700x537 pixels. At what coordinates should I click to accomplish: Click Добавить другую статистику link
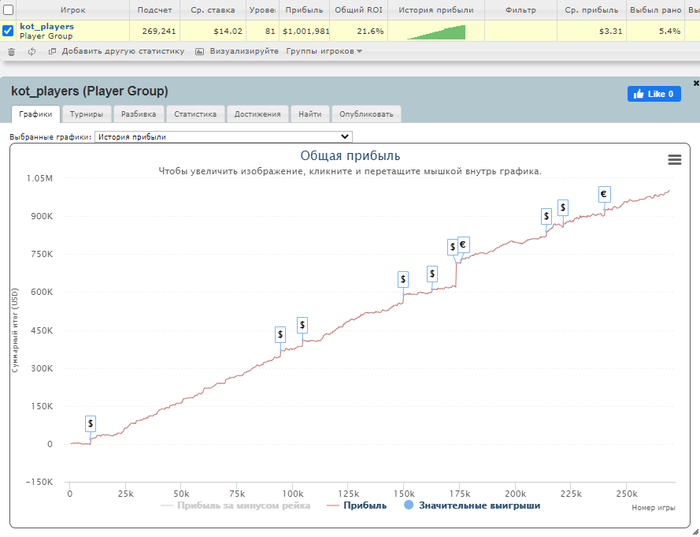click(x=123, y=51)
